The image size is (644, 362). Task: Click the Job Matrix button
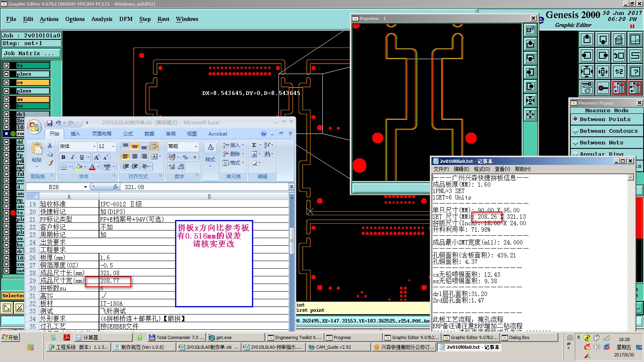pos(31,53)
